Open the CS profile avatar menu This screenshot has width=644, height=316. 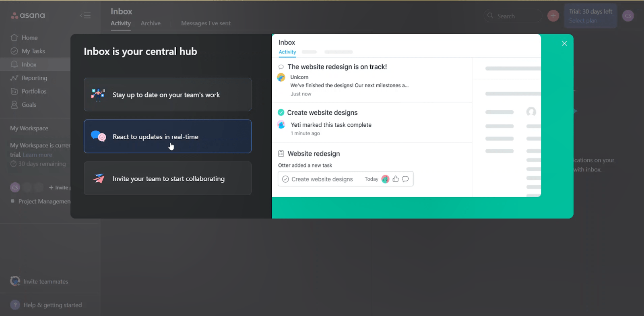[x=628, y=16]
